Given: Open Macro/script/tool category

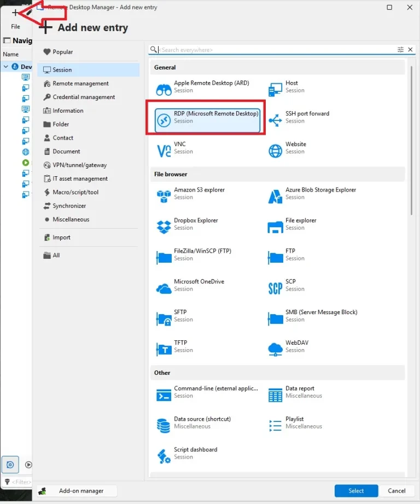Looking at the screenshot, I should point(88,192).
